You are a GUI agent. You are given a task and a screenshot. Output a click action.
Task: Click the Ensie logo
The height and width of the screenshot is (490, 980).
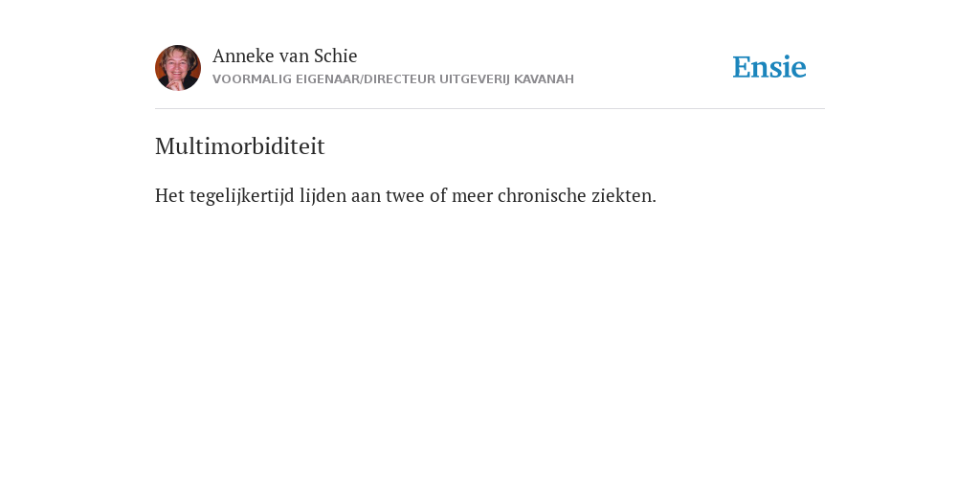769,67
